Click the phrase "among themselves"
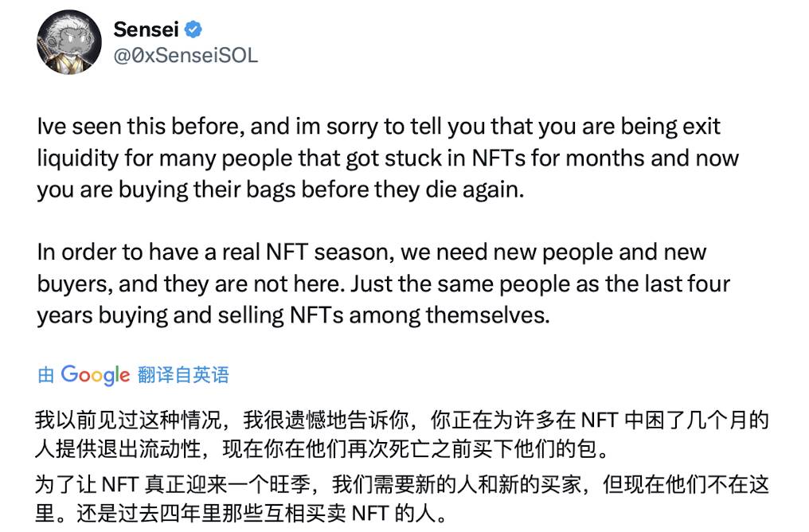This screenshot has height=532, width=809. (452, 315)
